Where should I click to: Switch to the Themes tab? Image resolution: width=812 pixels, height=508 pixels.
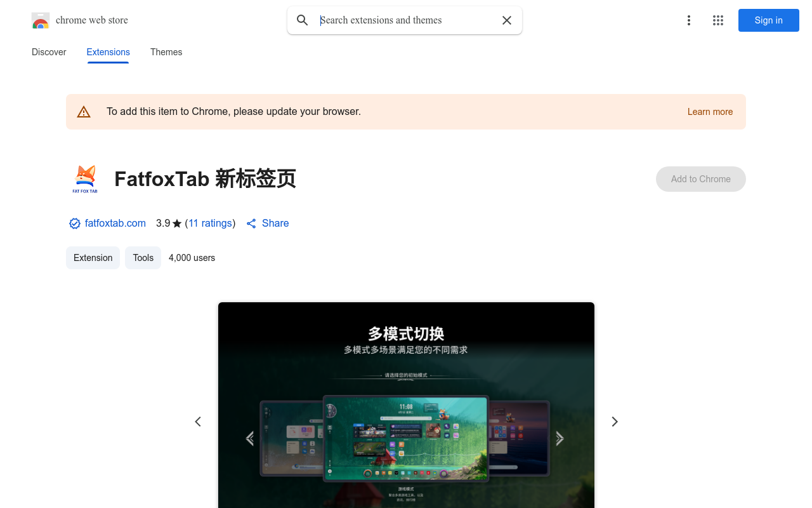pyautogui.click(x=166, y=52)
